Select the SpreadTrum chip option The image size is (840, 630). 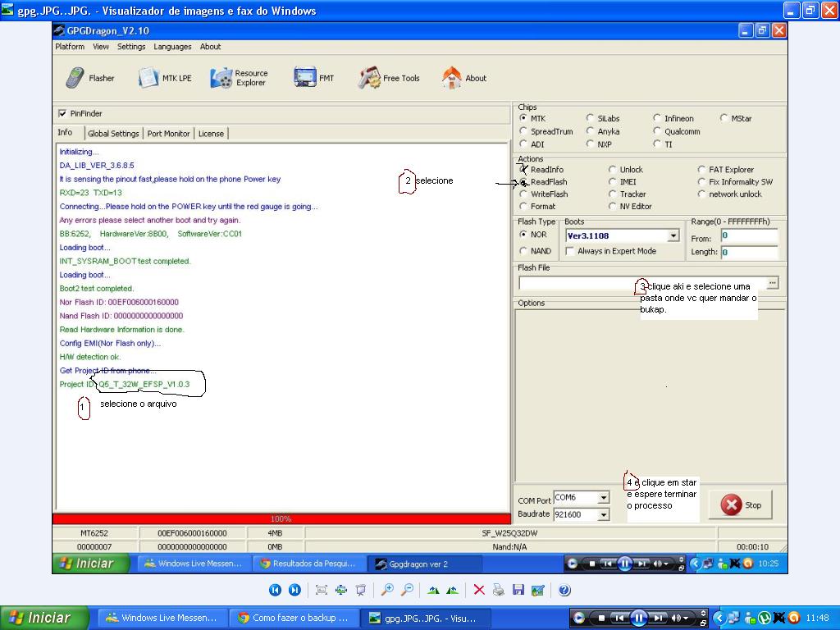pyautogui.click(x=523, y=130)
